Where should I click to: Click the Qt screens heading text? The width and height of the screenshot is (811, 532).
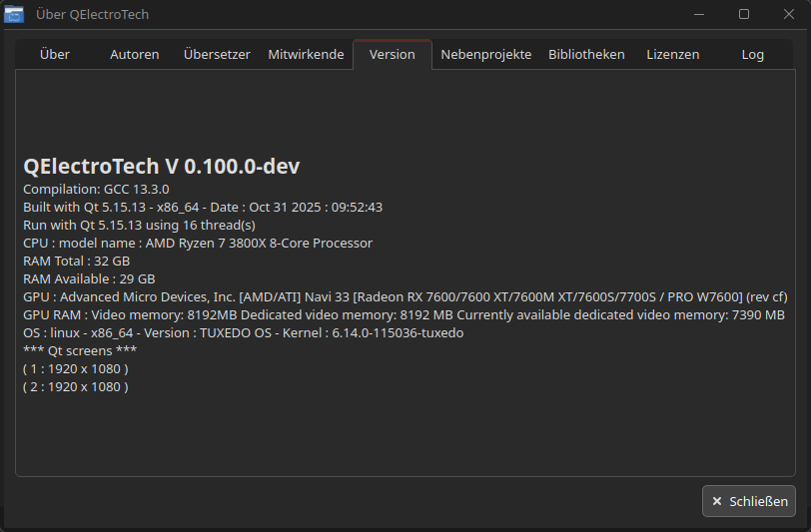(80, 351)
